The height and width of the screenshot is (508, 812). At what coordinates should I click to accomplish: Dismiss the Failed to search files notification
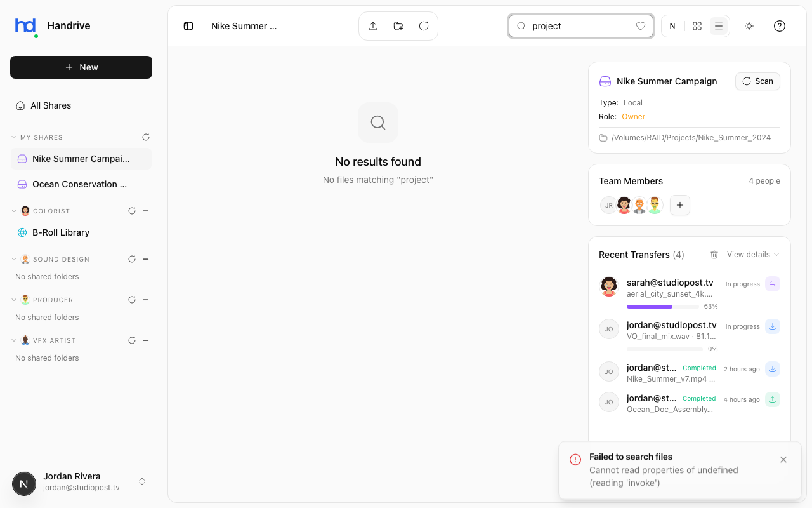783,459
